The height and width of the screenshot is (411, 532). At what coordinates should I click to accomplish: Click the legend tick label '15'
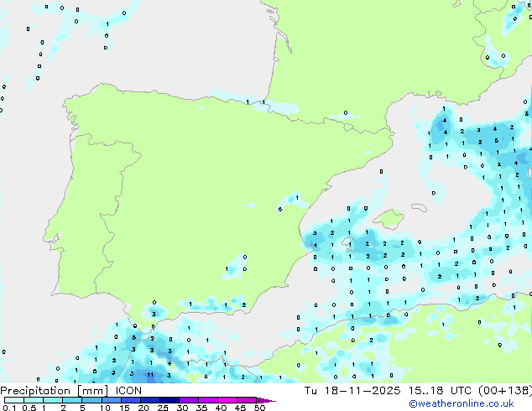124,408
